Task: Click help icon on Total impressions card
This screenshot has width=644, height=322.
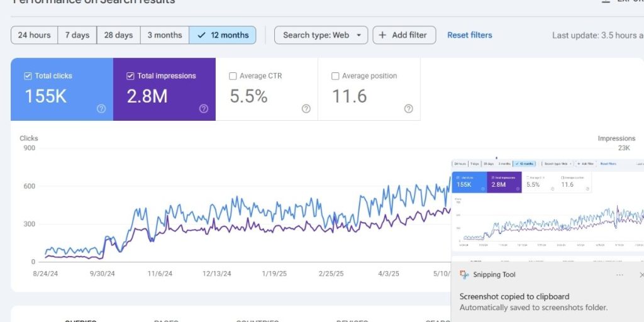Action: click(x=204, y=109)
